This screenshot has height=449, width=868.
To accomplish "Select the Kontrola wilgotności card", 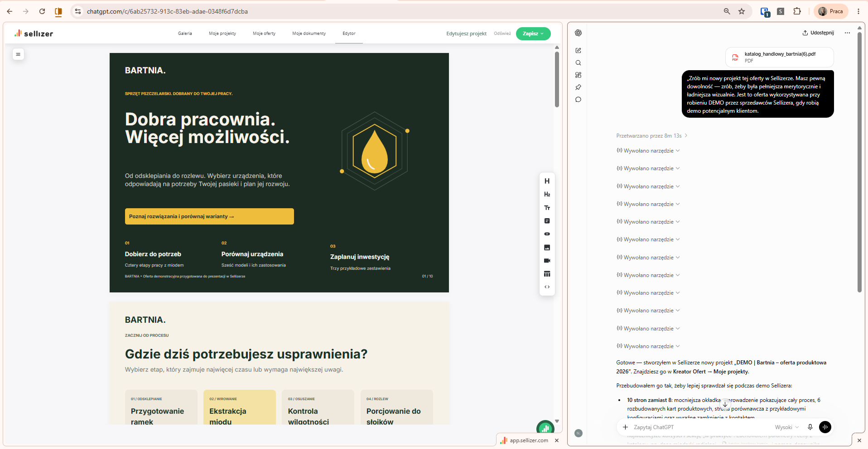I will point(318,407).
